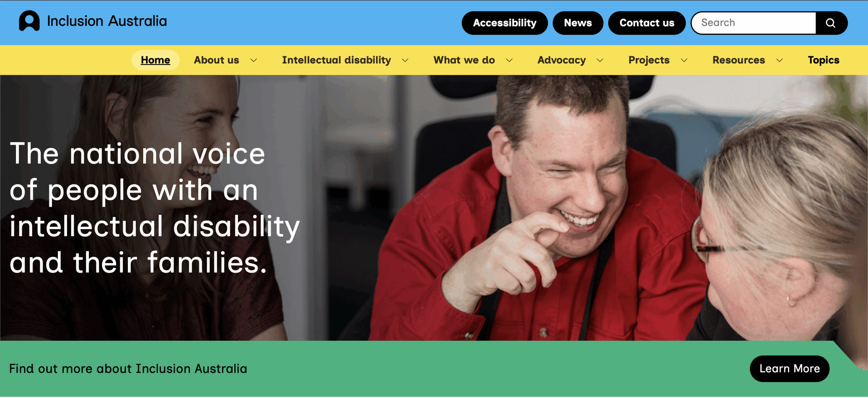Expand the Resources menu chevron
868x398 pixels.
coord(780,60)
